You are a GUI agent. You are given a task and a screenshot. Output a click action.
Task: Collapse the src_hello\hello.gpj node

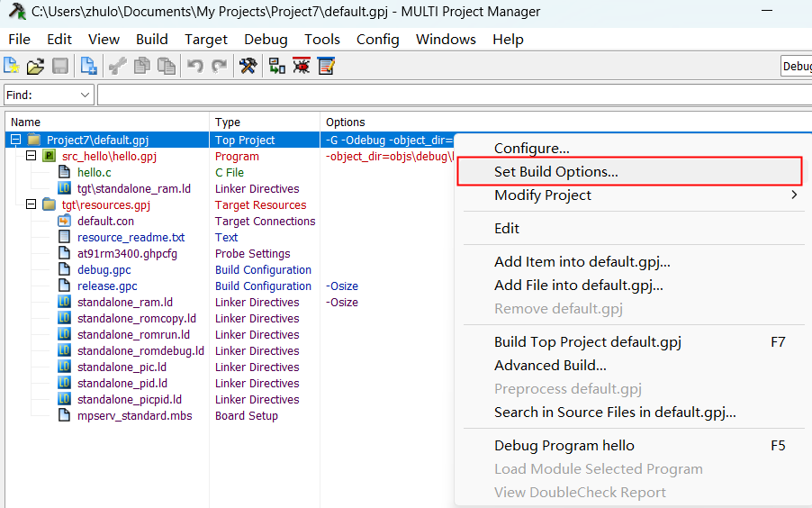click(32, 156)
